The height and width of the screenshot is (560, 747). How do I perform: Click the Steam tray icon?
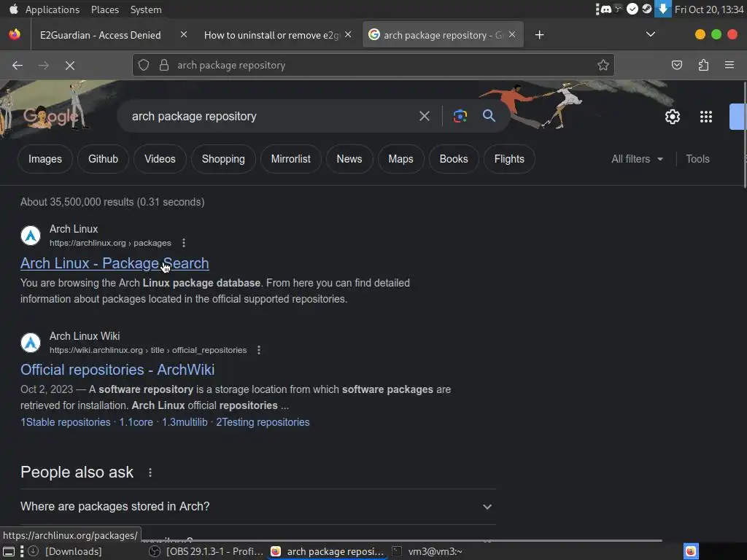(647, 9)
